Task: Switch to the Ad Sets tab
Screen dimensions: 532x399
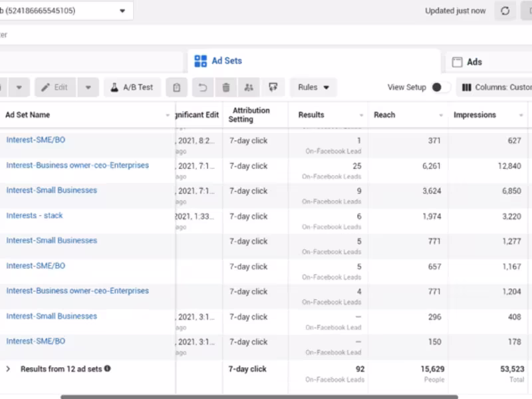Action: [219, 61]
